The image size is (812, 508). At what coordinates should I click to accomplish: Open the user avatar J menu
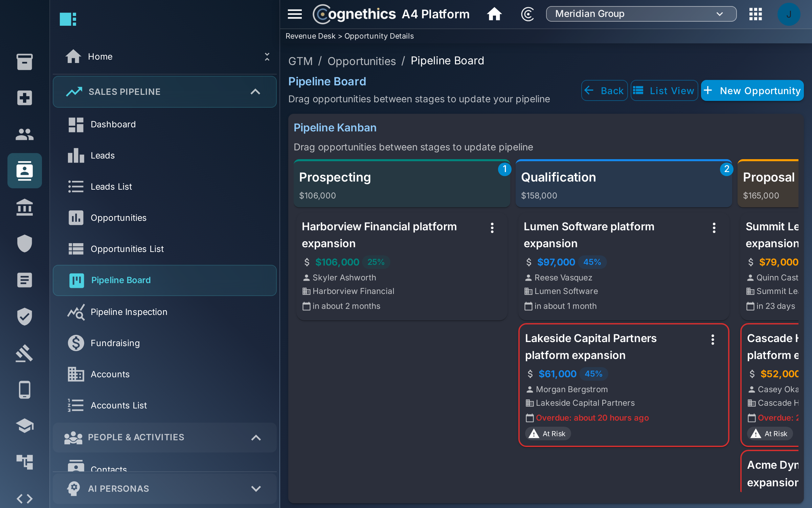[789, 14]
